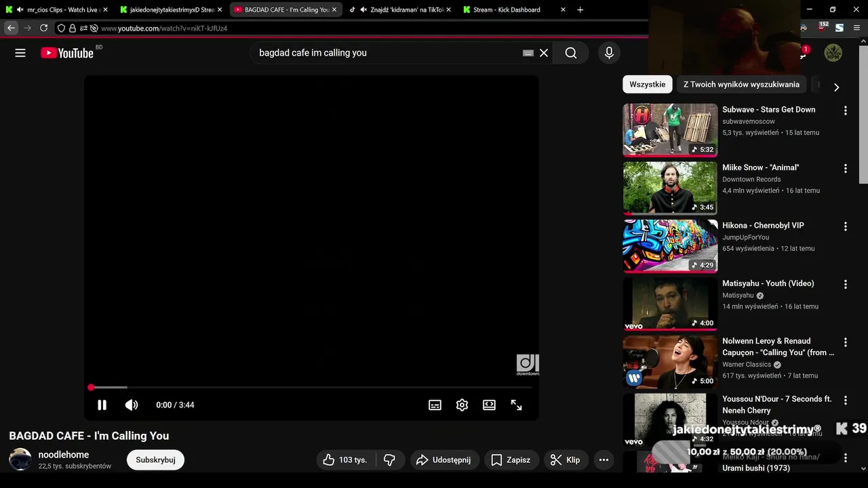Open Matisyahu - Youth (Video) title
Viewport: 868px width, 488px height.
click(768, 283)
